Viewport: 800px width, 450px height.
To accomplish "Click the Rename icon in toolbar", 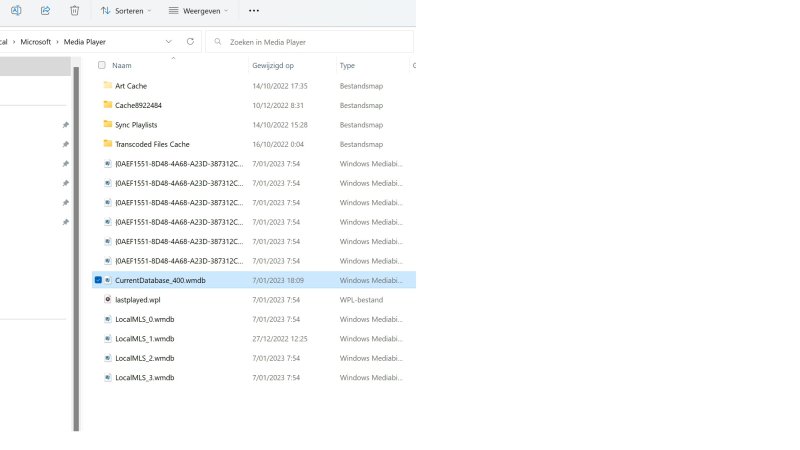I will pyautogui.click(x=16, y=10).
